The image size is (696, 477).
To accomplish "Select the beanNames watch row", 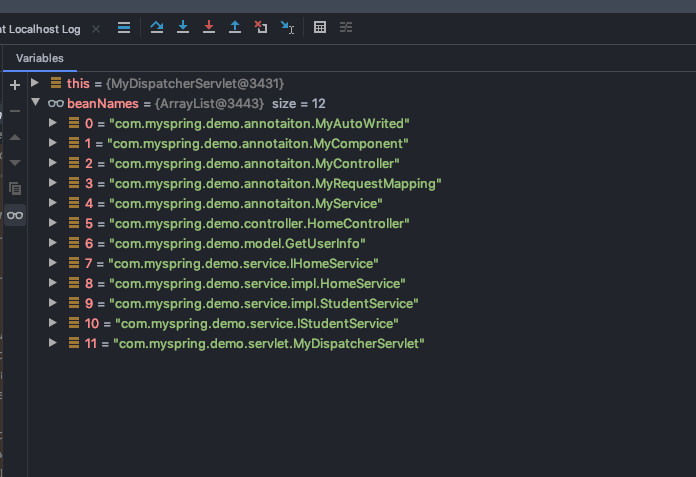I will (361, 103).
